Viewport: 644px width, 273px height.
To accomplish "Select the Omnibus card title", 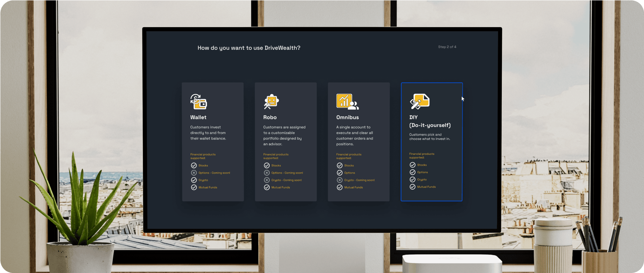I will [347, 117].
